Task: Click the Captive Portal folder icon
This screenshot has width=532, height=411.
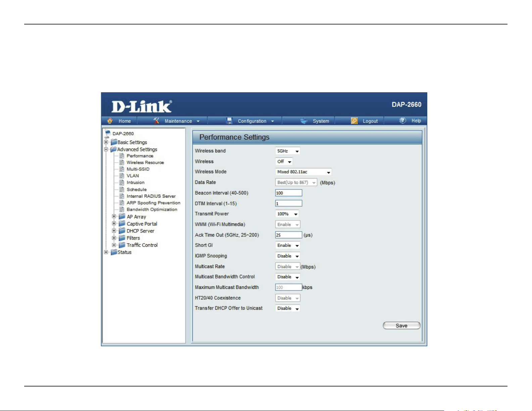Action: (122, 224)
